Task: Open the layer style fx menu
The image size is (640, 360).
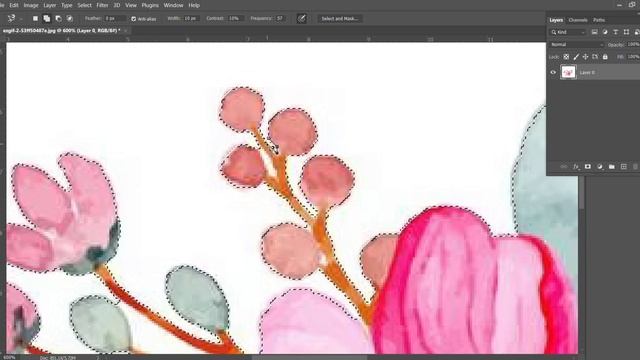Action: 576,167
